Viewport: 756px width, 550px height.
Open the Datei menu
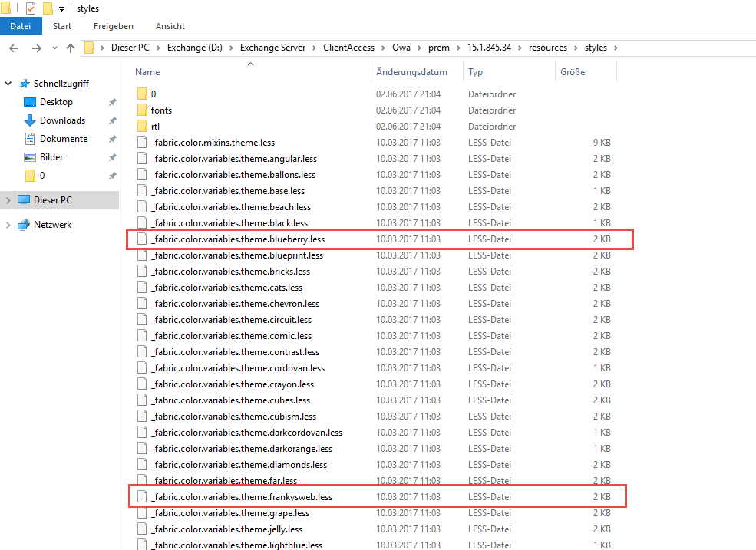21,26
